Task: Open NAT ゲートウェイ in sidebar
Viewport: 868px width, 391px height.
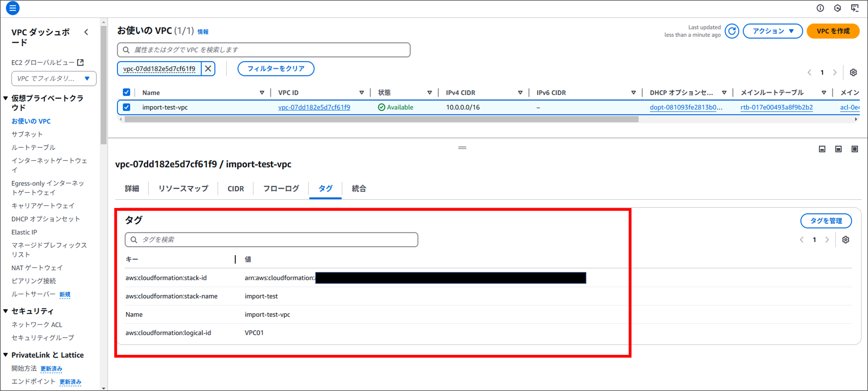Action: [37, 268]
